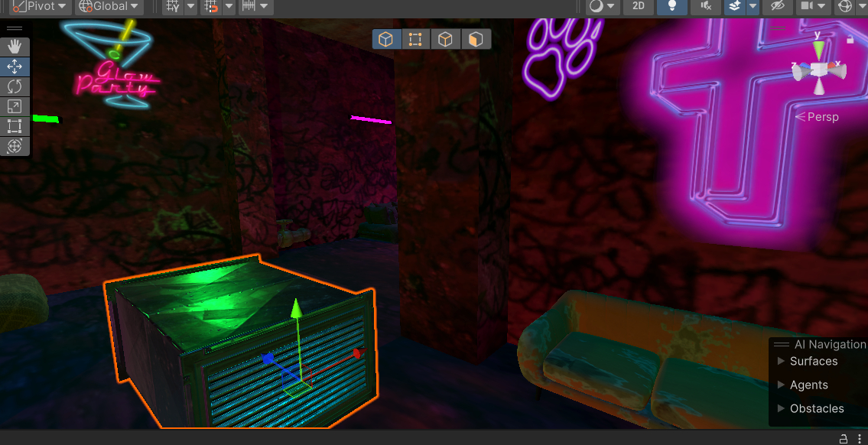Select the combined Transform tool

pyautogui.click(x=15, y=146)
